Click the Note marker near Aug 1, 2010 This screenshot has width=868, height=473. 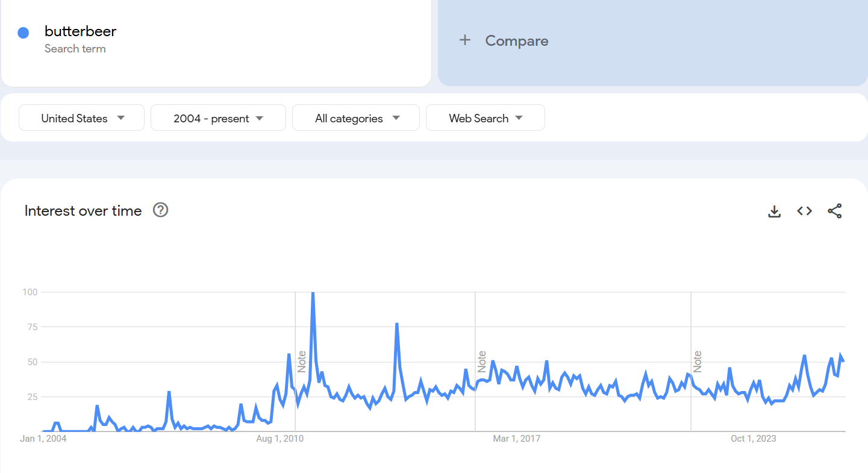pyautogui.click(x=302, y=362)
